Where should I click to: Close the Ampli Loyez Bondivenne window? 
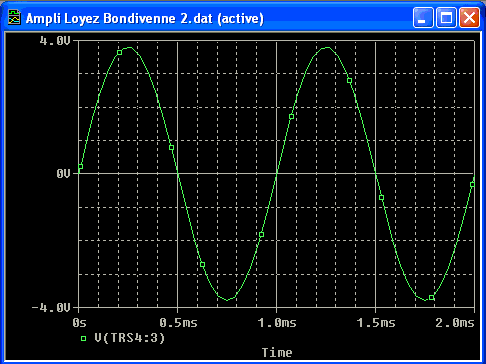click(x=470, y=17)
